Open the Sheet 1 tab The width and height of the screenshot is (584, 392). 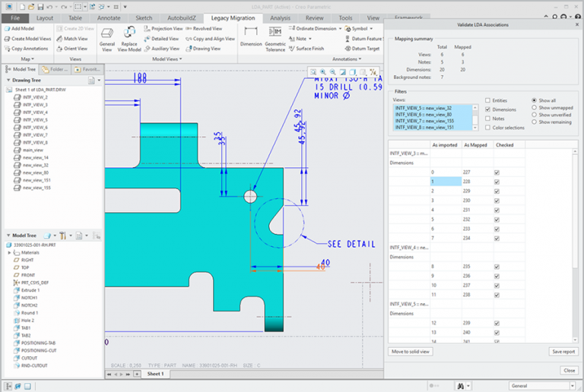point(155,374)
